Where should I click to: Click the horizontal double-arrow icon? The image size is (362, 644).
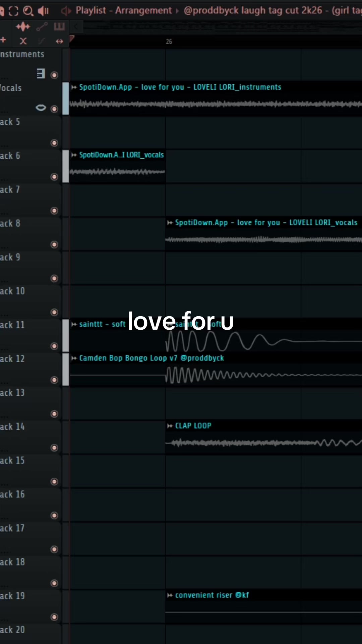click(x=59, y=41)
